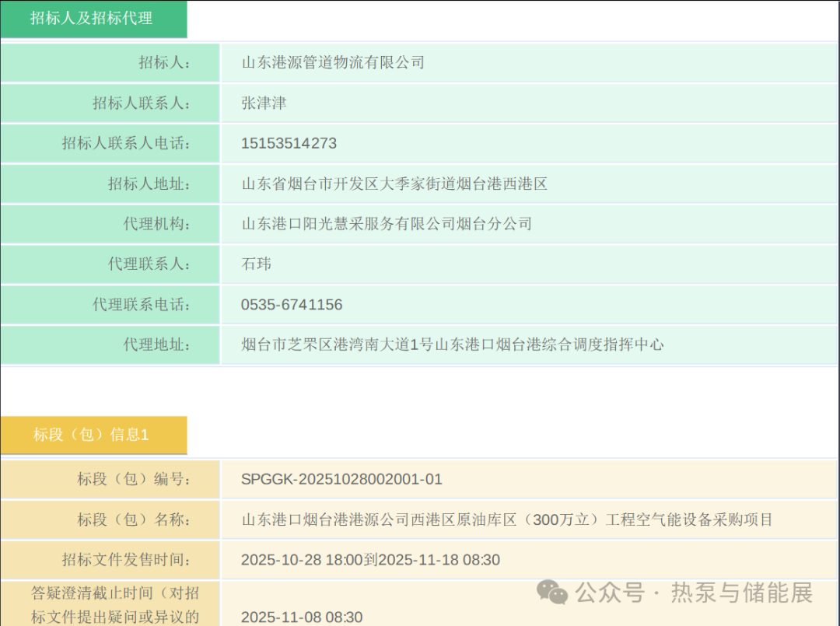Click the 代理机构: label
The image size is (840, 626).
156,224
